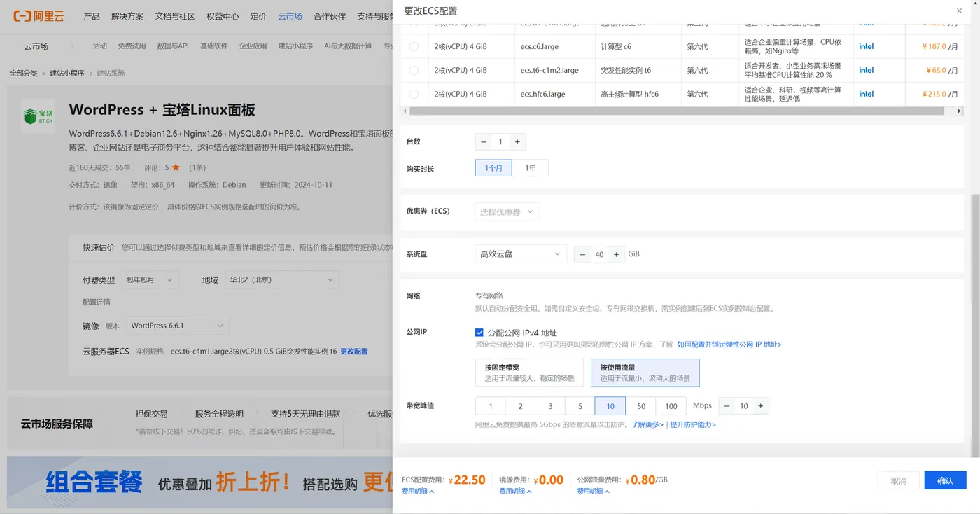Click the 宝塔 BT.CN product logo
The height and width of the screenshot is (514, 980).
38,116
